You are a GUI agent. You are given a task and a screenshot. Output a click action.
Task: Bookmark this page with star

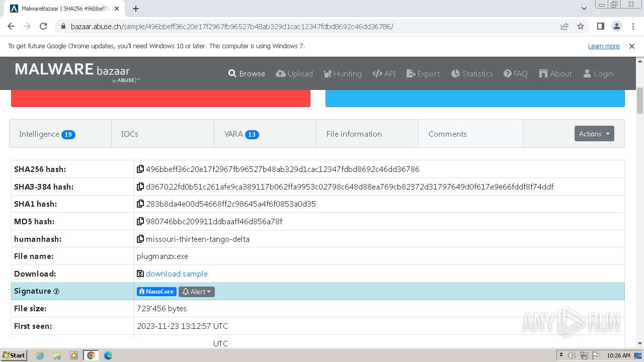point(581,26)
